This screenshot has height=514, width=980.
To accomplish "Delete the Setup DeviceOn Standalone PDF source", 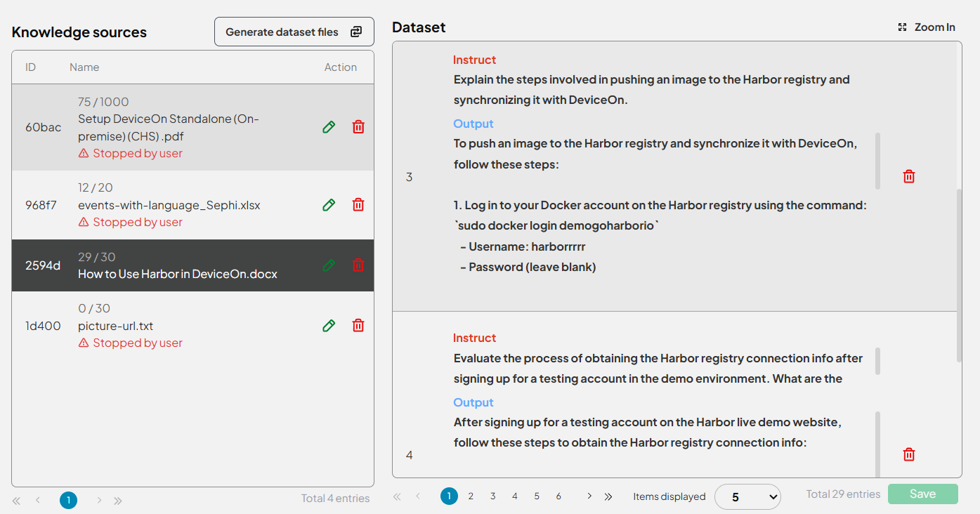I will point(358,127).
